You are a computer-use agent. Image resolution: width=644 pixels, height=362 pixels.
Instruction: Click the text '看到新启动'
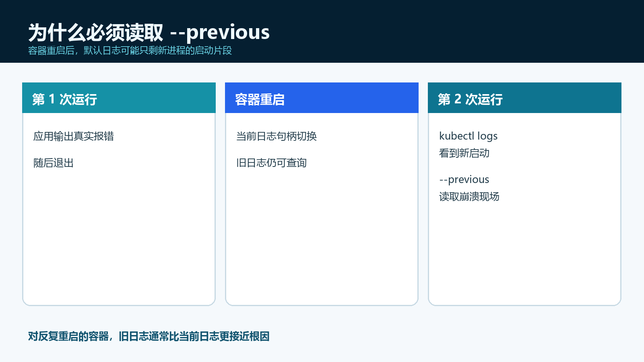pos(464,153)
